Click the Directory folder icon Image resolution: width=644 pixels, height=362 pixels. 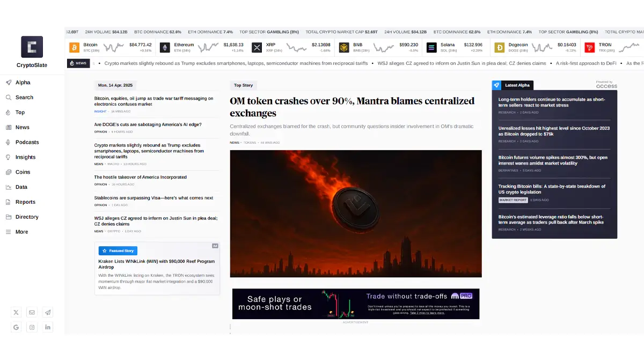(9, 217)
